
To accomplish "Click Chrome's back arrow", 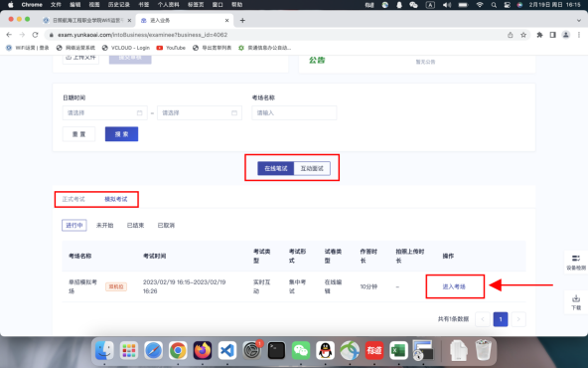I will [9, 35].
